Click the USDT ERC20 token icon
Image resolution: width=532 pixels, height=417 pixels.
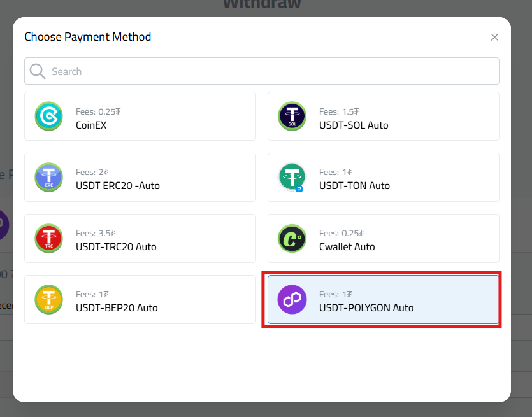(49, 177)
